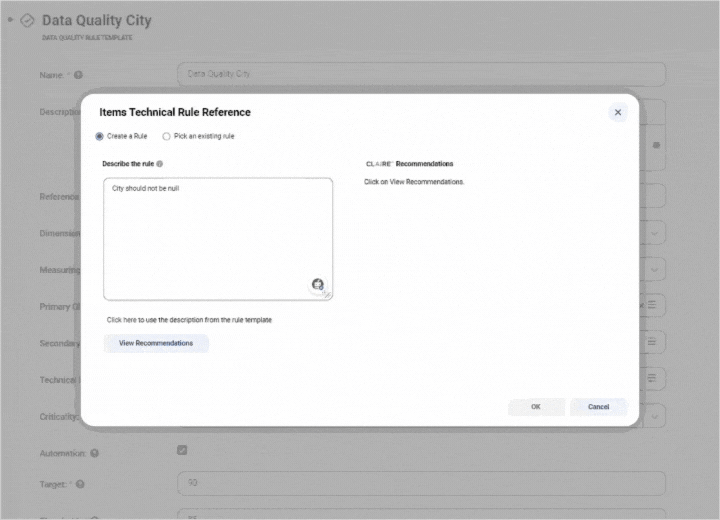The height and width of the screenshot is (520, 720).
Task: Expand the arrow beside Data Quality City
Action: pos(10,20)
